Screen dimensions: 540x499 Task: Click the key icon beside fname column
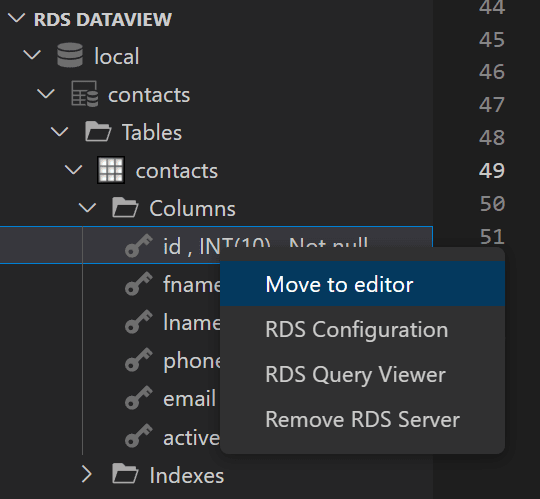[x=138, y=284]
